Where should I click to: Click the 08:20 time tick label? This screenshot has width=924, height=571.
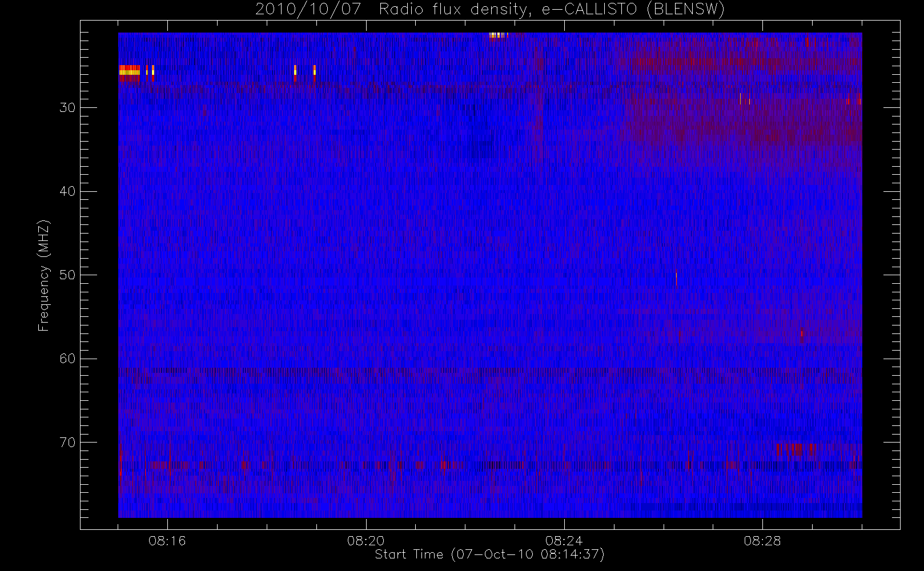[x=365, y=541]
